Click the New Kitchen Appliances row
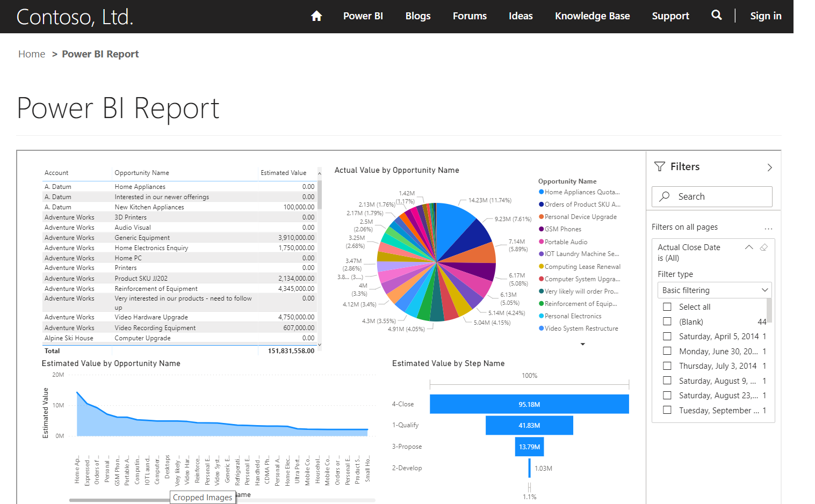815x504 pixels. (179, 207)
